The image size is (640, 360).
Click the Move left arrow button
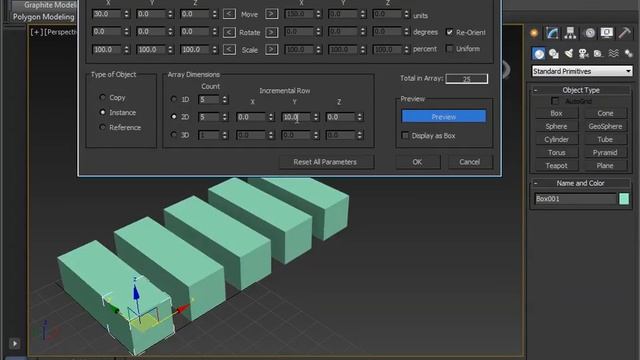[x=229, y=14]
